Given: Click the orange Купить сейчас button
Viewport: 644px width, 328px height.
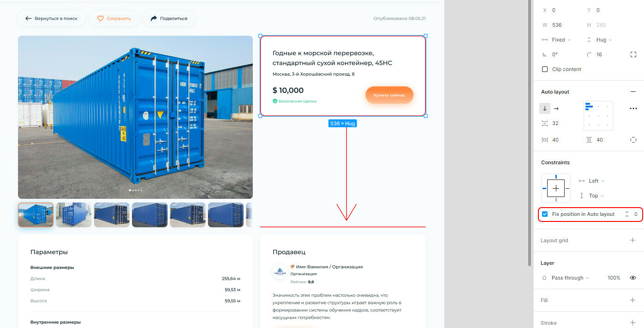Looking at the screenshot, I should 389,95.
